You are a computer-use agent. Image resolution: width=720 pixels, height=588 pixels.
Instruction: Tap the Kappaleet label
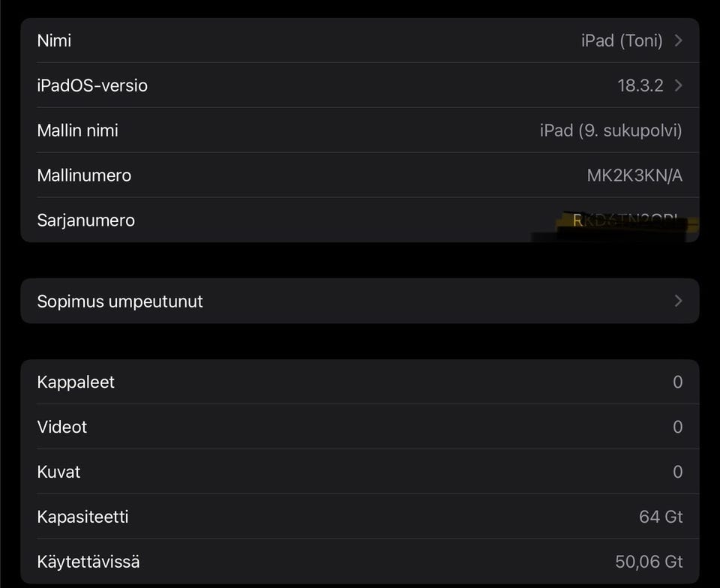(76, 382)
